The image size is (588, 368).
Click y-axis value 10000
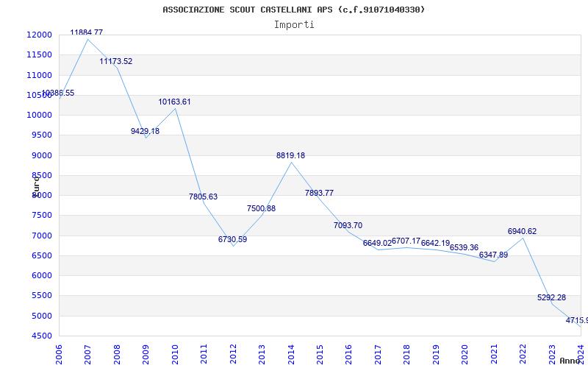pos(40,115)
